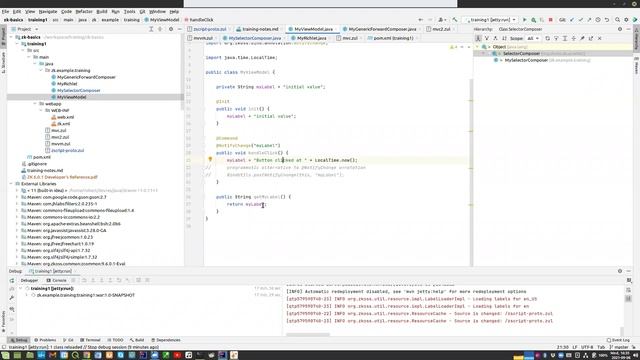Show class hierarchy icon in Hierarchy toolbar
The image size is (640, 360).
478,38
